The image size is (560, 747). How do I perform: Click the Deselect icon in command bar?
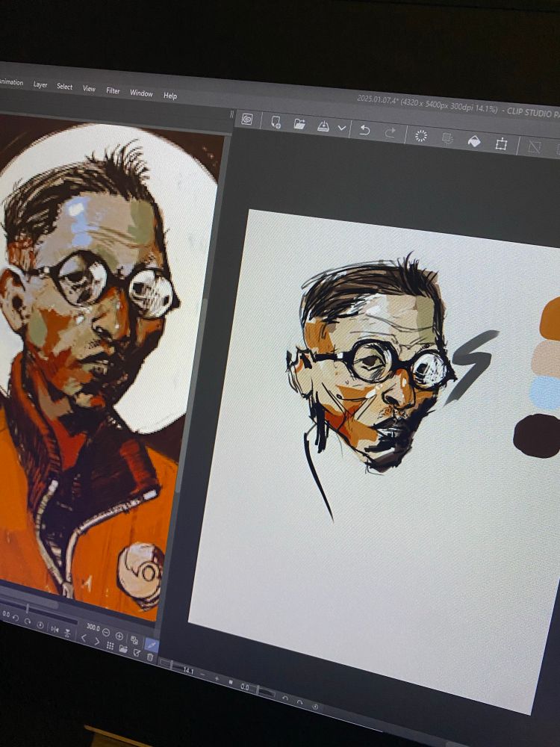[535, 146]
